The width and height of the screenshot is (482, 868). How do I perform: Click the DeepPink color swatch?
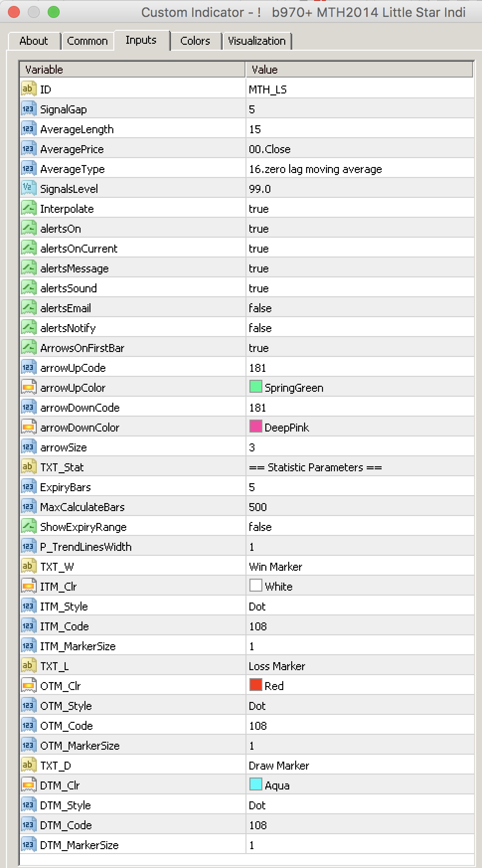click(x=256, y=427)
